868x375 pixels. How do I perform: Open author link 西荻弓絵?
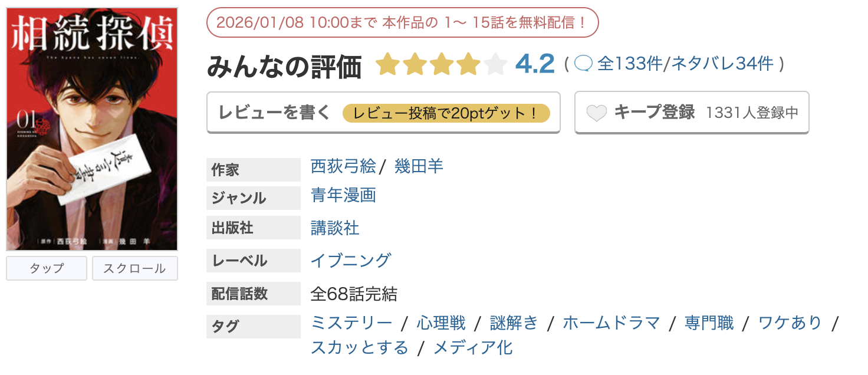(x=342, y=166)
